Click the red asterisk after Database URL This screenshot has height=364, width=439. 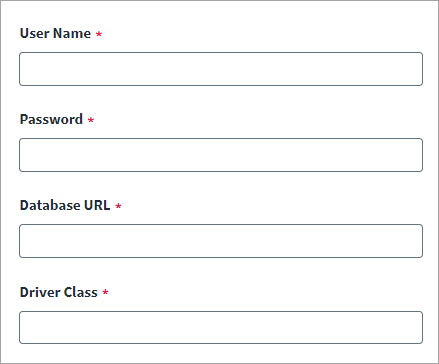[118, 206]
